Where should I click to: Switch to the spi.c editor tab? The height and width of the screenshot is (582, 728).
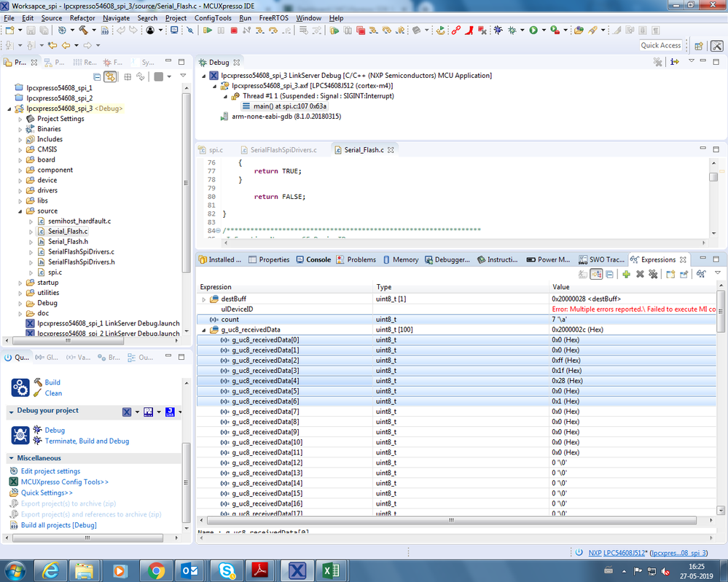pos(211,150)
